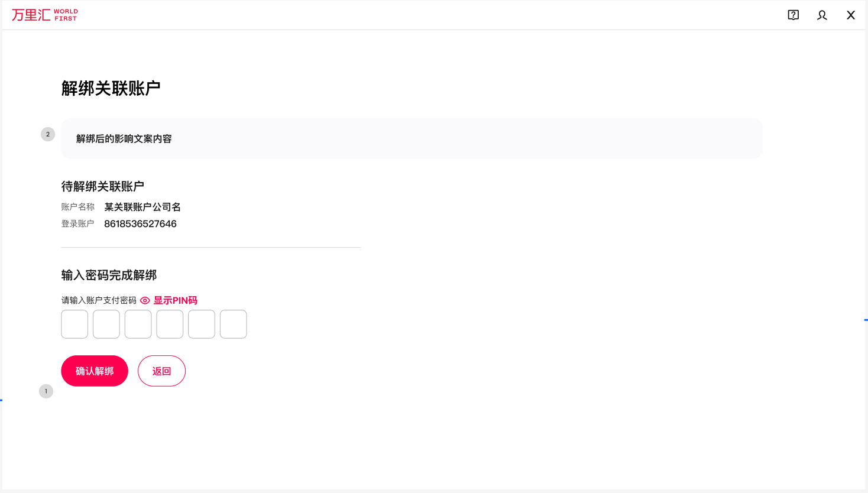The height and width of the screenshot is (493, 868).
Task: Focus the fifth PIN digit box
Action: [x=202, y=324]
